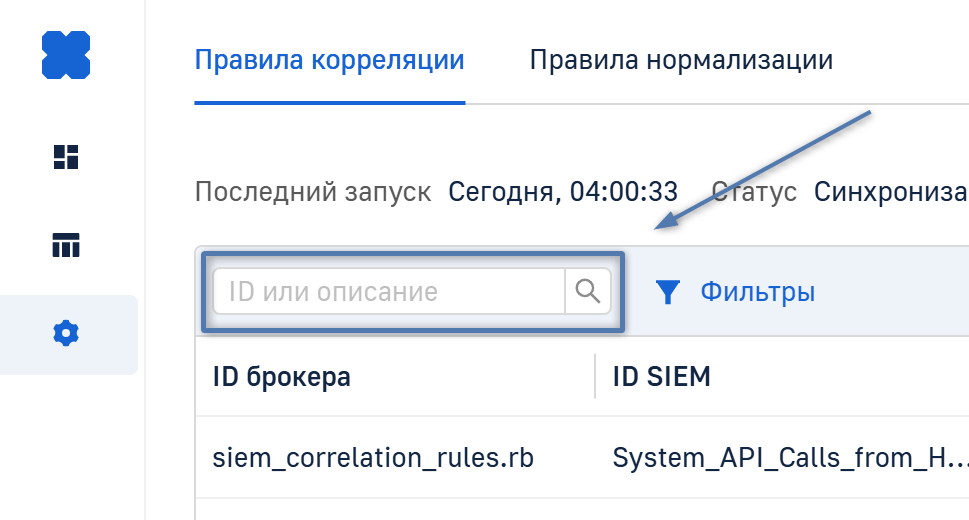This screenshot has height=520, width=969.
Task: Click the funnel filter icon
Action: coord(668,292)
